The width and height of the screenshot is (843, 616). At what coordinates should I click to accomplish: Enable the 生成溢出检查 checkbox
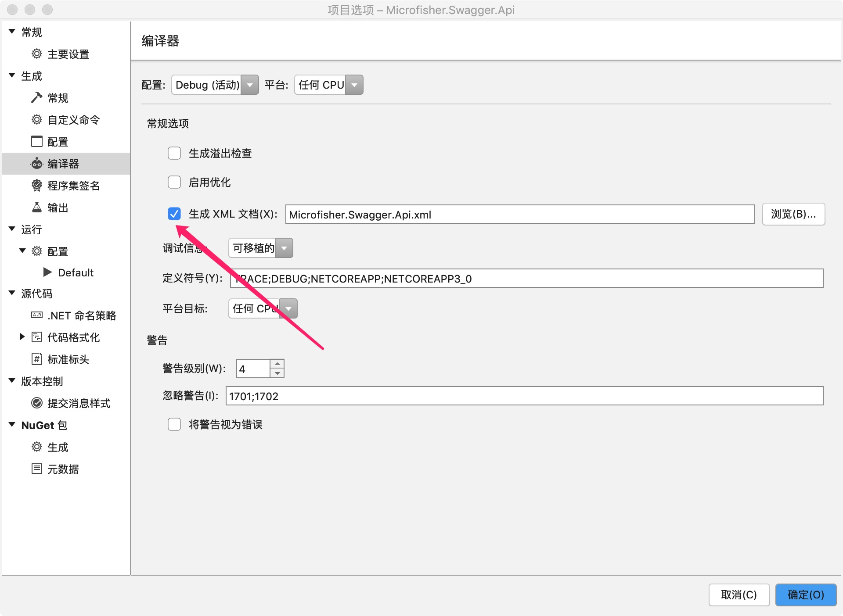pyautogui.click(x=174, y=153)
